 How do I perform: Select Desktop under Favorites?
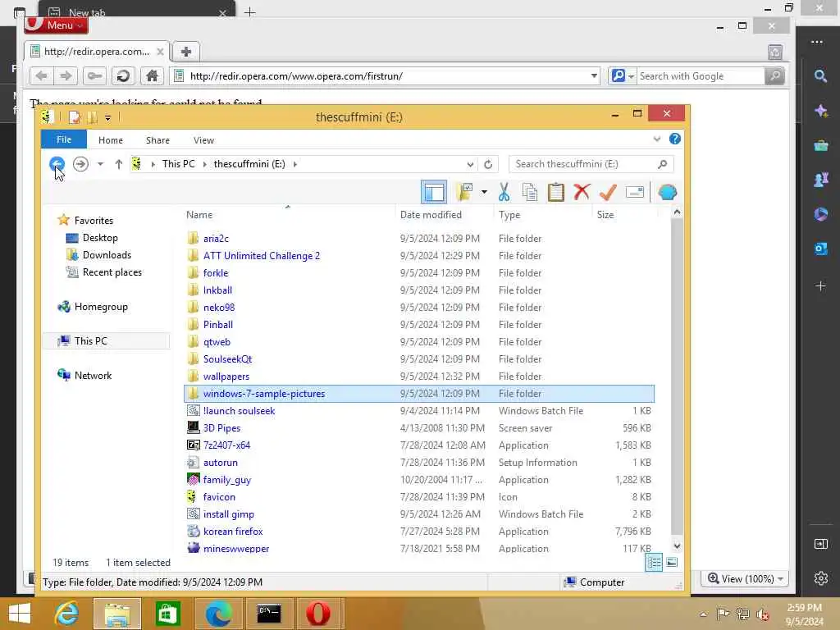click(99, 238)
